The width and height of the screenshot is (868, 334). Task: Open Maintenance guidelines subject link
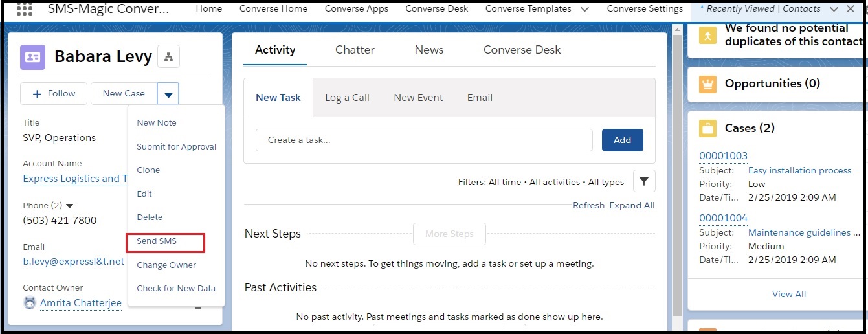[804, 232]
